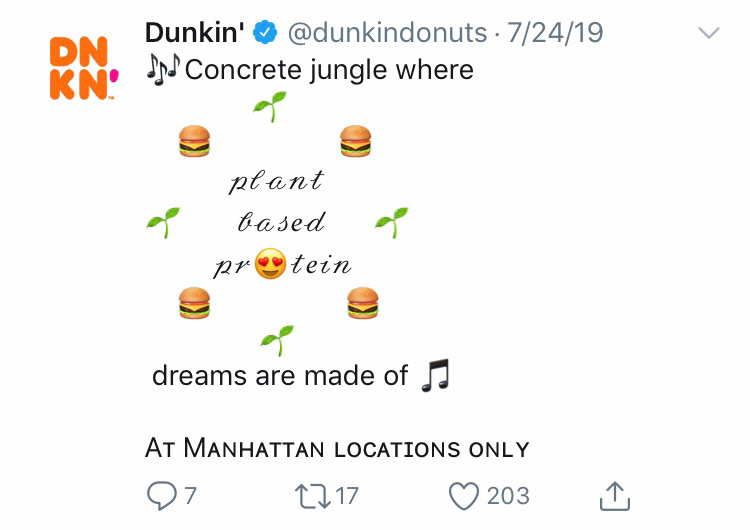This screenshot has height=530, width=750.
Task: Click the seedling emoji above the burgers
Action: click(x=270, y=106)
